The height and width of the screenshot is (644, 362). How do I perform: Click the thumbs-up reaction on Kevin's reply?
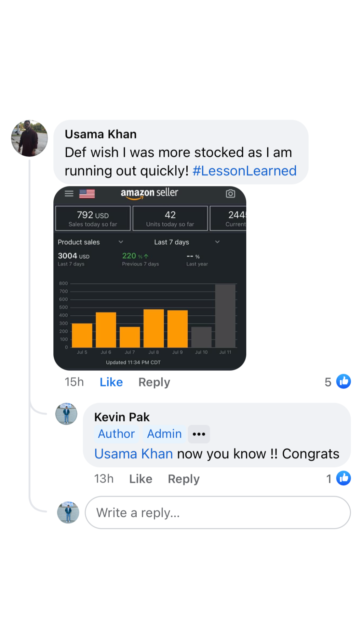tap(344, 478)
